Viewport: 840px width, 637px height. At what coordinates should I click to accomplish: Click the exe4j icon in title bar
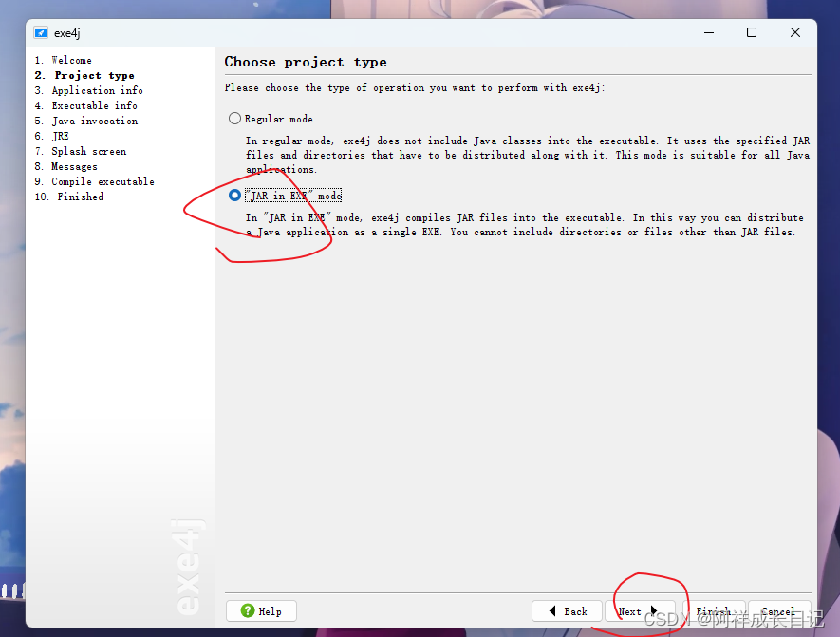click(x=41, y=32)
